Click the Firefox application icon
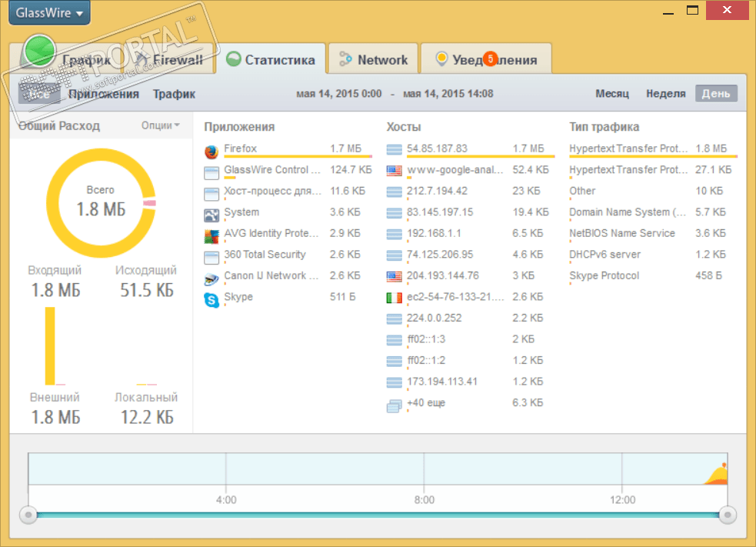Screen dimensions: 756x547 point(211,152)
